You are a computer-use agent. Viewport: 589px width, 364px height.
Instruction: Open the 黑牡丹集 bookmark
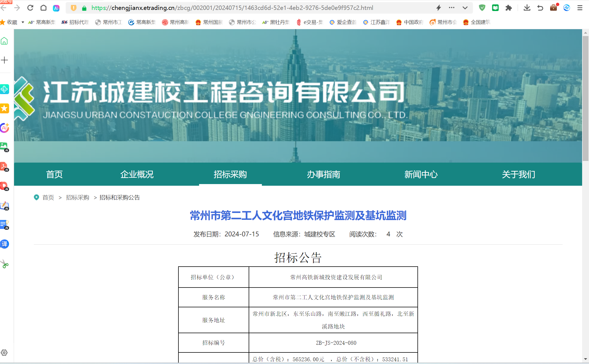click(276, 22)
